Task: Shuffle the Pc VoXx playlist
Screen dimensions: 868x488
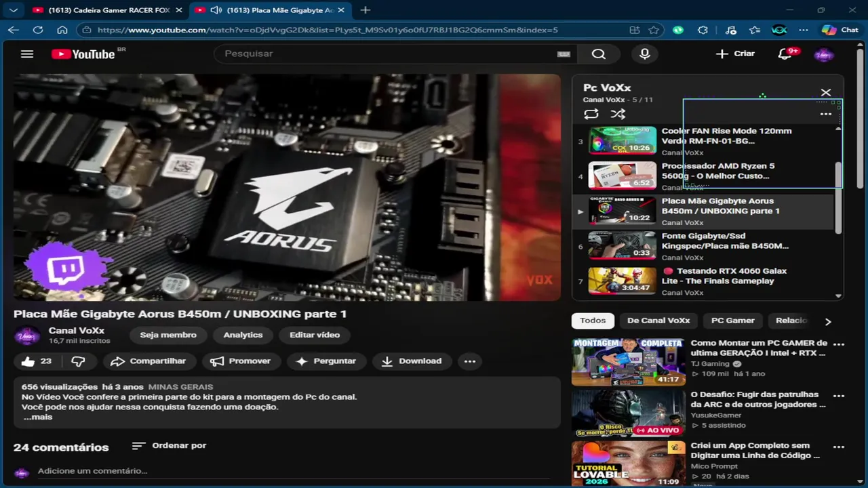Action: 618,114
